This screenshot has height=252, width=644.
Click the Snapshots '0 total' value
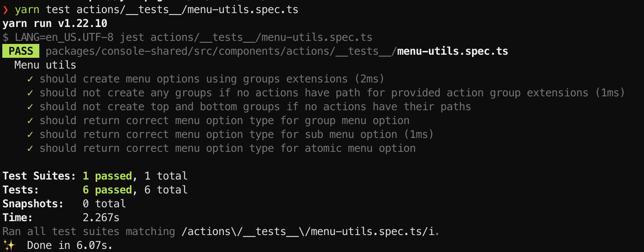tap(104, 204)
